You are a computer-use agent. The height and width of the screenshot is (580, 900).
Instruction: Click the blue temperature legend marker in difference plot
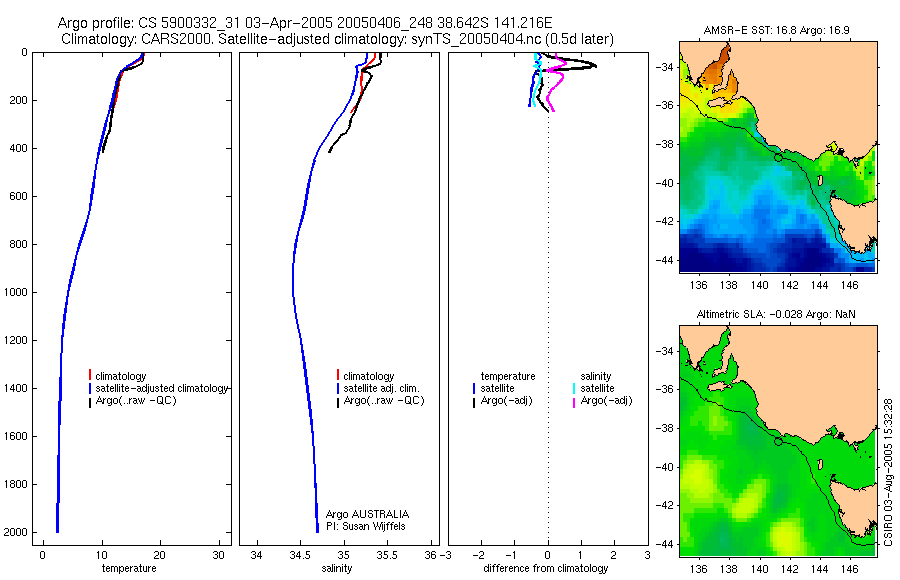pos(474,389)
